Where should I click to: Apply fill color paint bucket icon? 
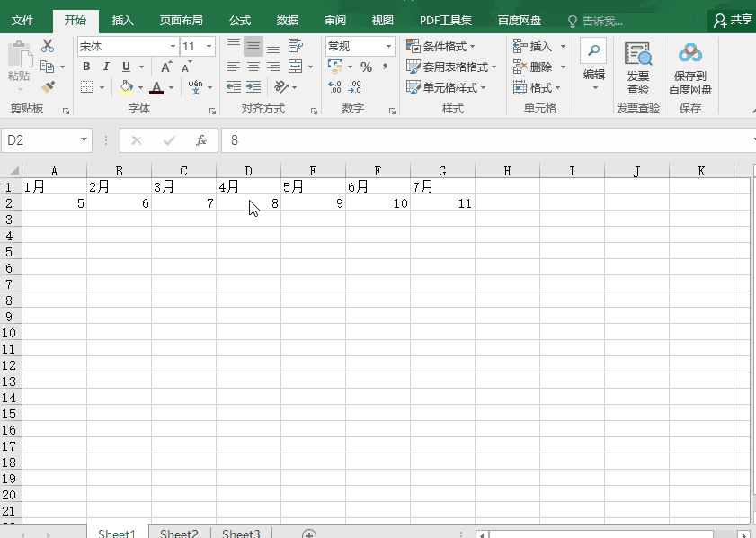coord(127,87)
